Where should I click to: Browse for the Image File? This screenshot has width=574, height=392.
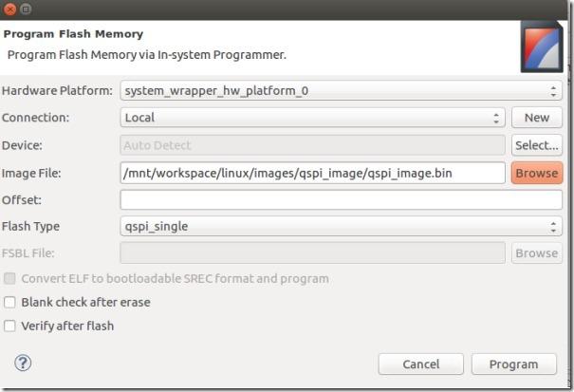[x=537, y=173]
